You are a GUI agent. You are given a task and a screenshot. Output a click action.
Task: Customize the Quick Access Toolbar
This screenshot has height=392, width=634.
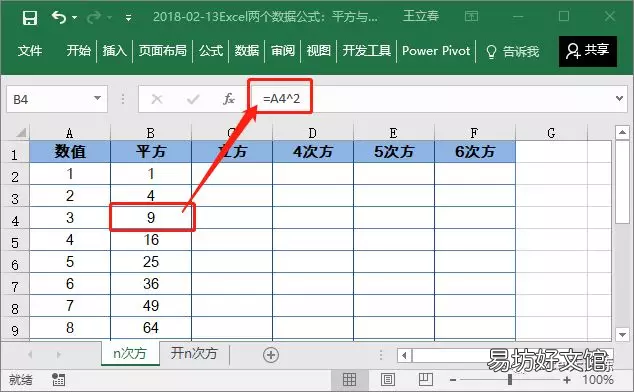click(x=128, y=18)
